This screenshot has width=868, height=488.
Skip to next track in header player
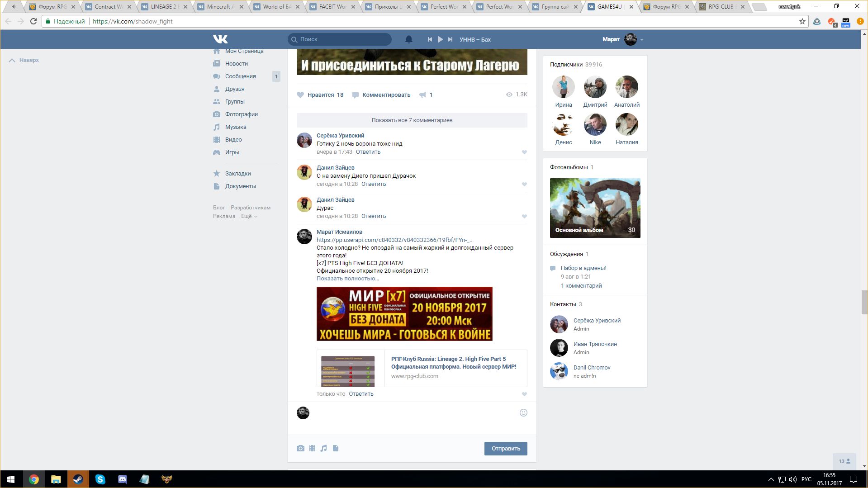tap(450, 39)
